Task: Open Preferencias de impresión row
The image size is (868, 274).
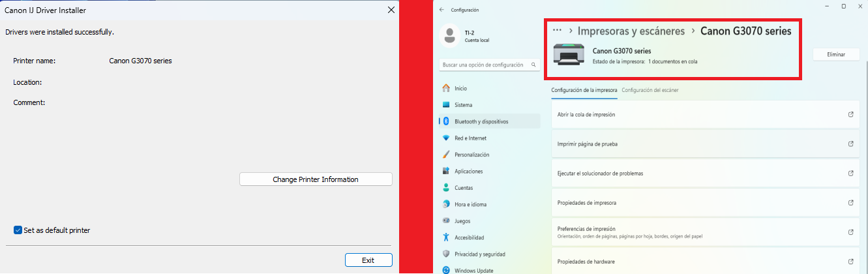Action: pos(706,232)
